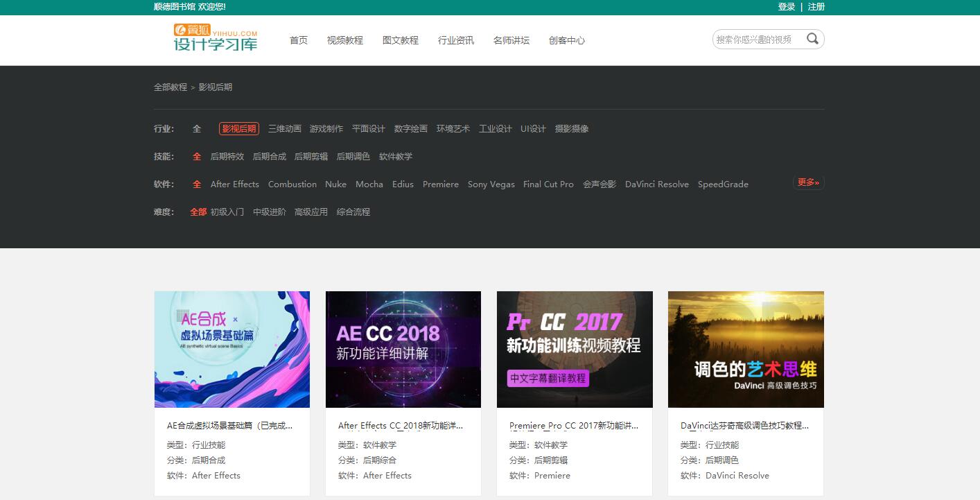
Task: Select the 数字绘画 industry filter
Action: pos(411,129)
